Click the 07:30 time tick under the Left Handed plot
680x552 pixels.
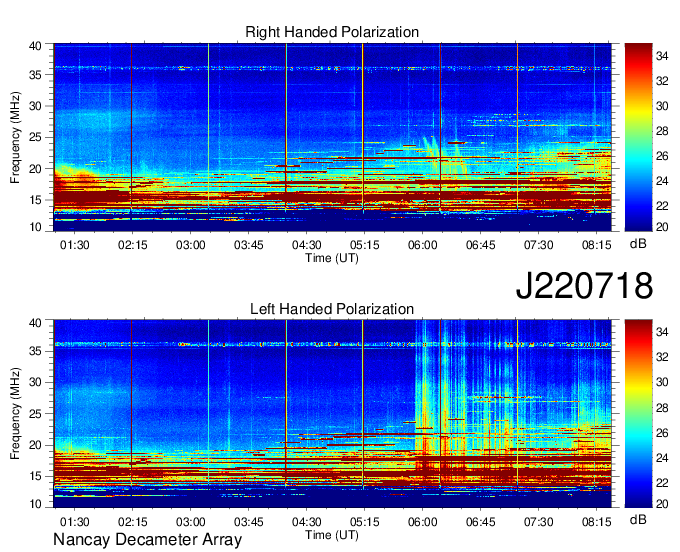coord(539,522)
